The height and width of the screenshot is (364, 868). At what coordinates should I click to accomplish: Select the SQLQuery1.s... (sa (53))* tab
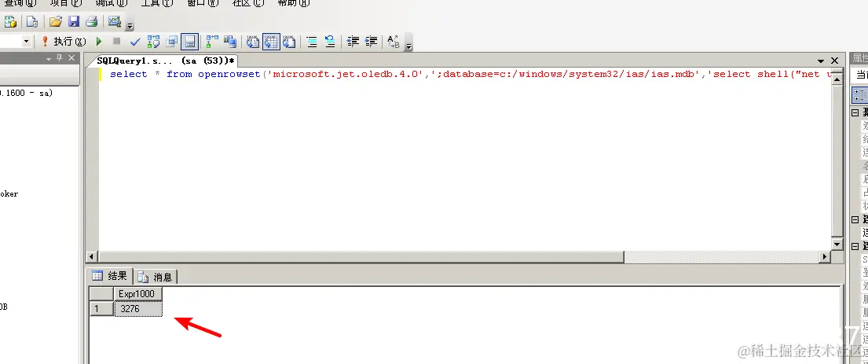click(x=166, y=61)
